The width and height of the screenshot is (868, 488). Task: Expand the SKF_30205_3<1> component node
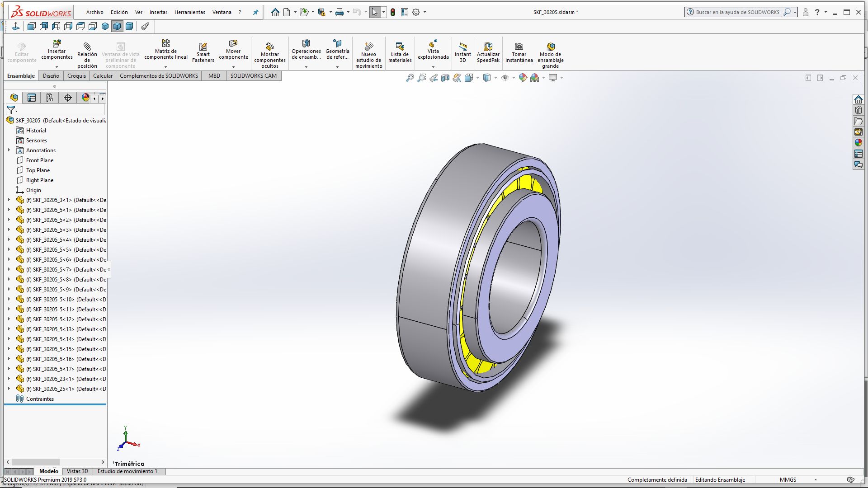click(x=9, y=200)
